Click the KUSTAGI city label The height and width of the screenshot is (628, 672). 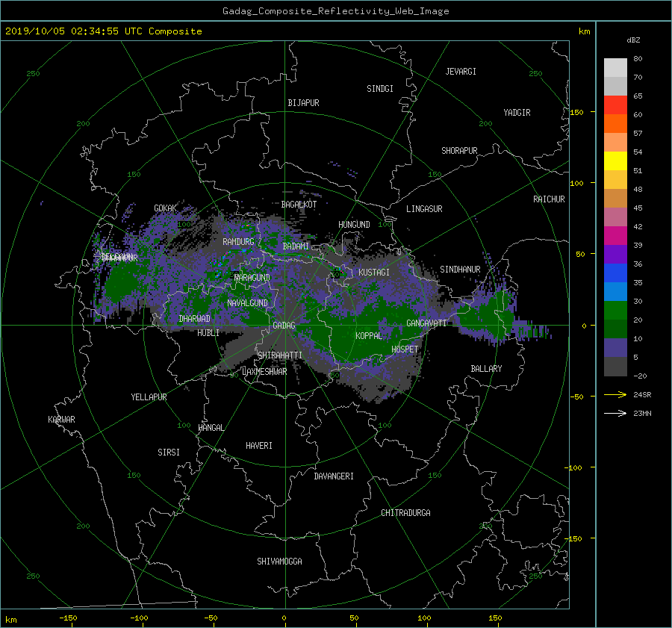(374, 273)
